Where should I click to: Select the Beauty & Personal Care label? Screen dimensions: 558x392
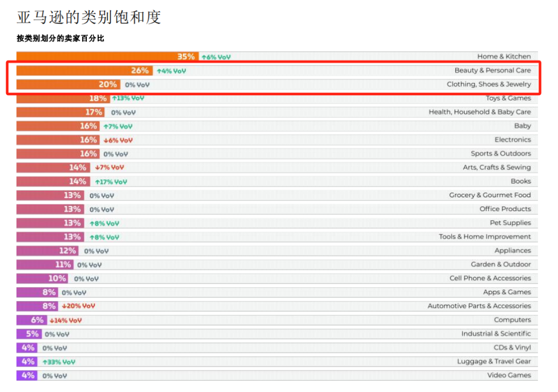click(x=492, y=70)
